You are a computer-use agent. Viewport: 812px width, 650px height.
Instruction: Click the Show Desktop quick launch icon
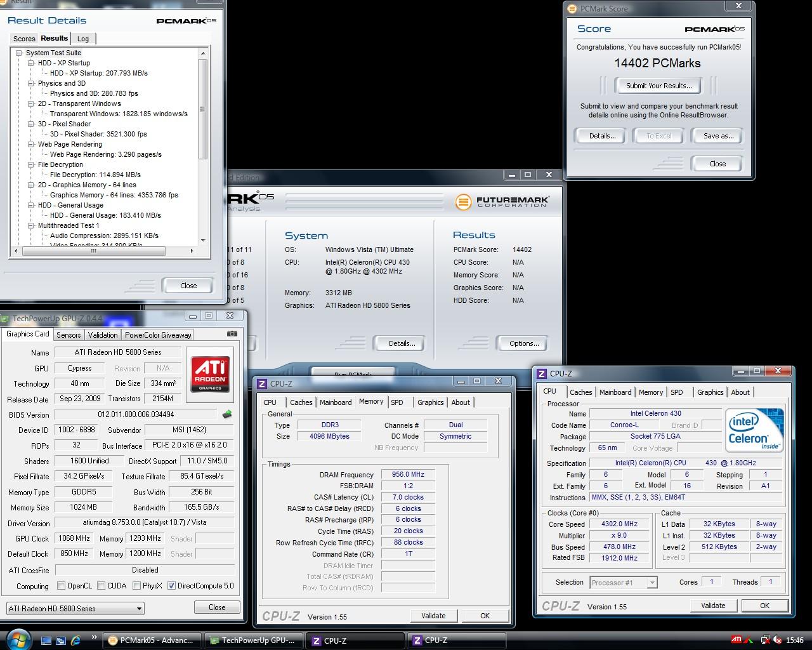click(46, 640)
